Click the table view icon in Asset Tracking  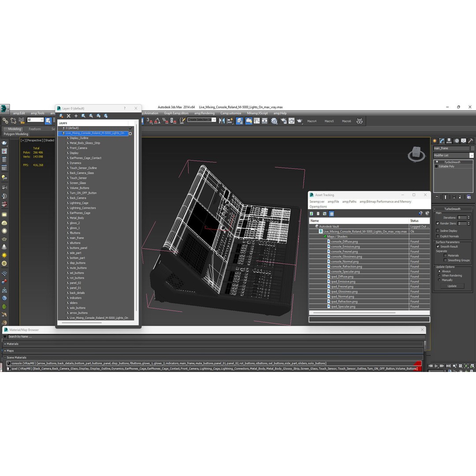coord(331,214)
